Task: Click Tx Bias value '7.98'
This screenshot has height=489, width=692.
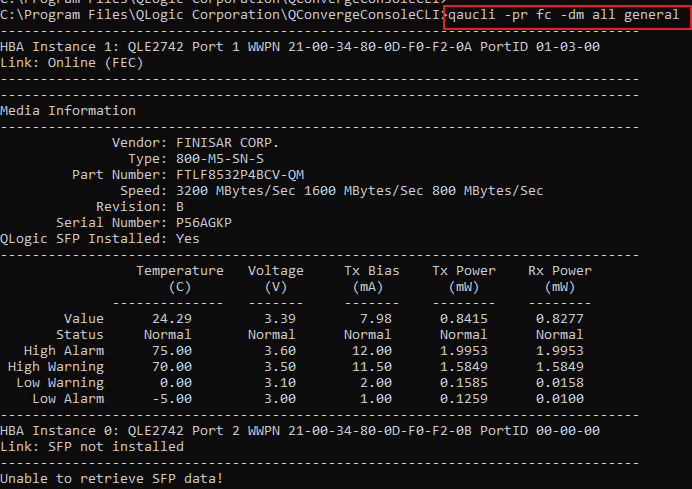Action: pyautogui.click(x=376, y=319)
